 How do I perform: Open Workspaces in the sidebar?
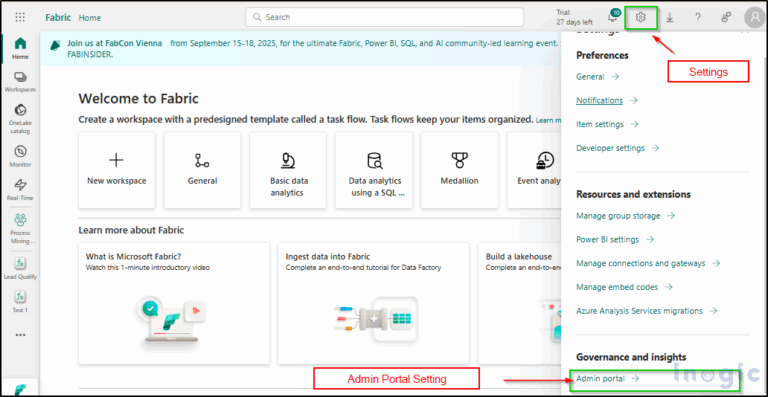tap(20, 82)
